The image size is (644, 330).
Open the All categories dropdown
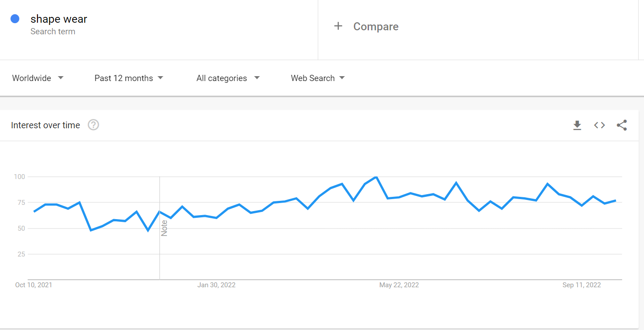click(228, 78)
